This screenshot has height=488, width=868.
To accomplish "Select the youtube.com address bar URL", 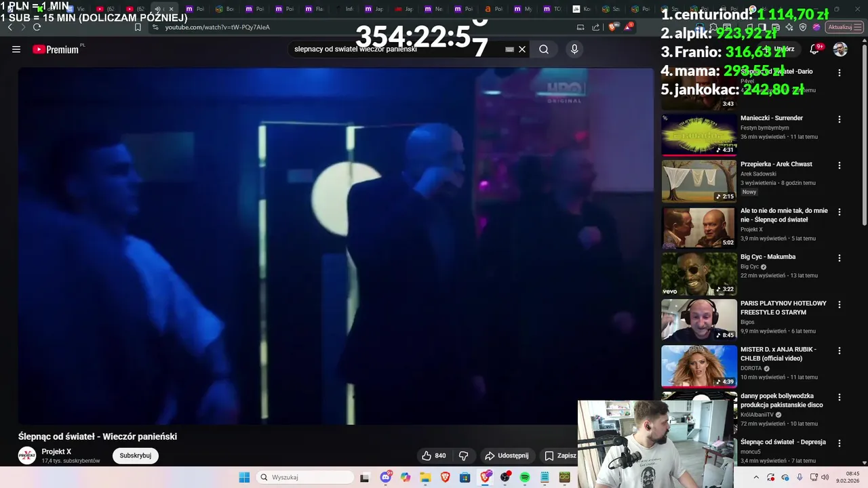I will (217, 27).
